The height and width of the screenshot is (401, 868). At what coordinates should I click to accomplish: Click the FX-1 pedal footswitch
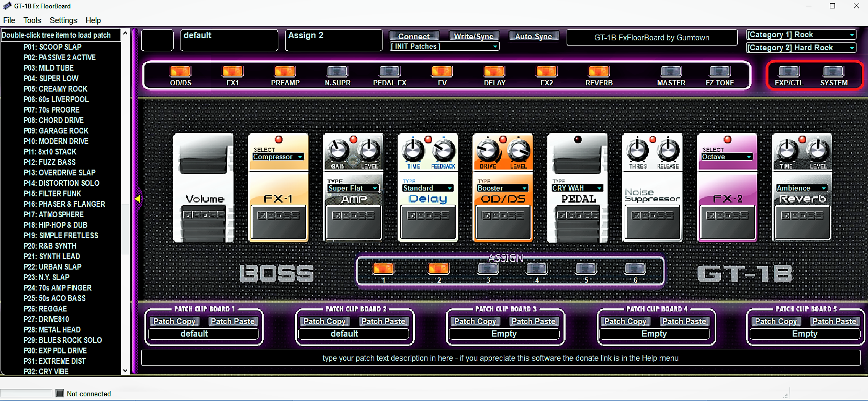pyautogui.click(x=278, y=222)
